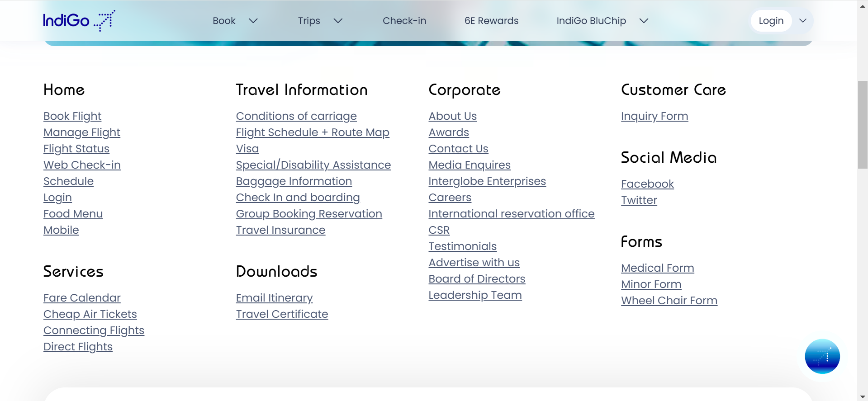This screenshot has width=868, height=401.
Task: Open the Schedule link under Home
Action: tap(68, 181)
